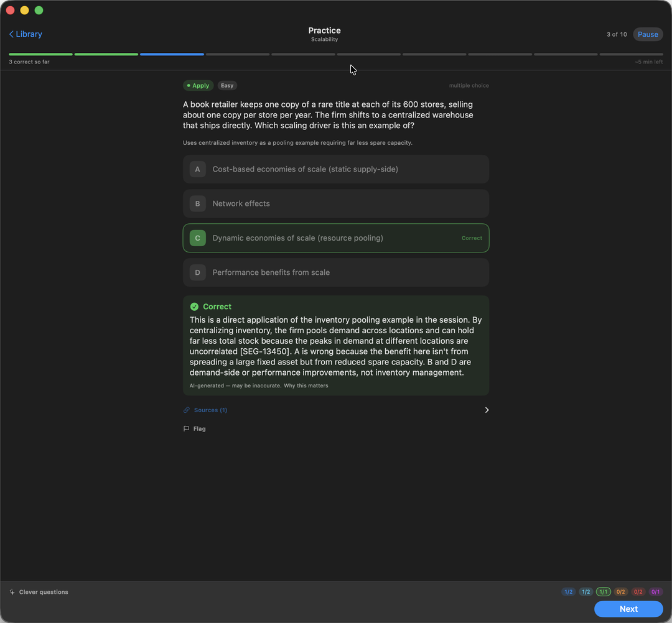The height and width of the screenshot is (623, 672).
Task: Click the "3 of 10" question counter
Action: [x=616, y=34]
